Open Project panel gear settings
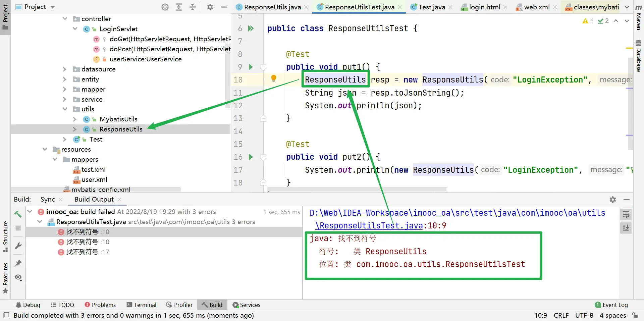Viewport: 644px width, 321px height. point(210,7)
